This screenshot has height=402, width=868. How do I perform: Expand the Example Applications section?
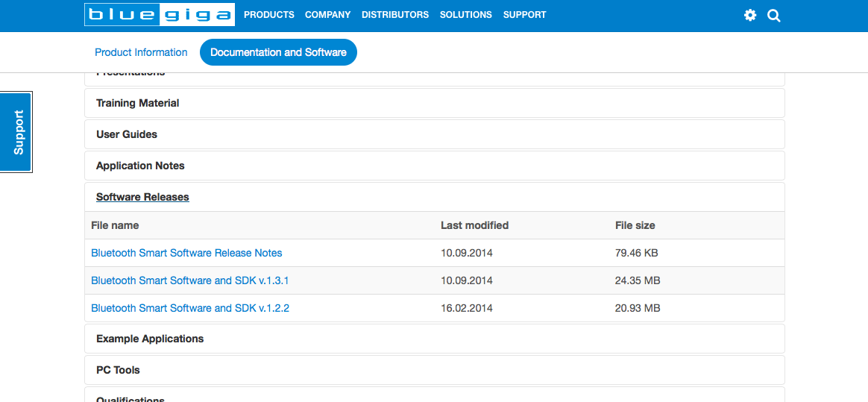(150, 339)
